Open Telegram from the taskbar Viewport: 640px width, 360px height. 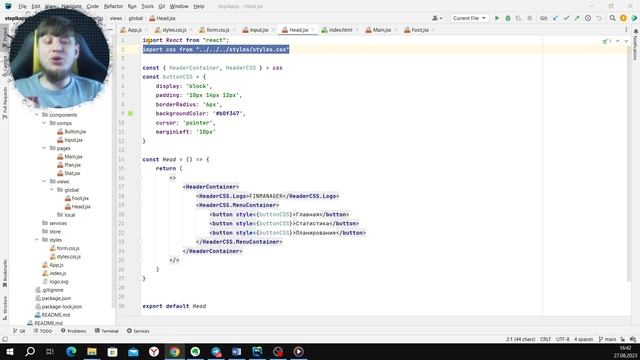(216, 351)
